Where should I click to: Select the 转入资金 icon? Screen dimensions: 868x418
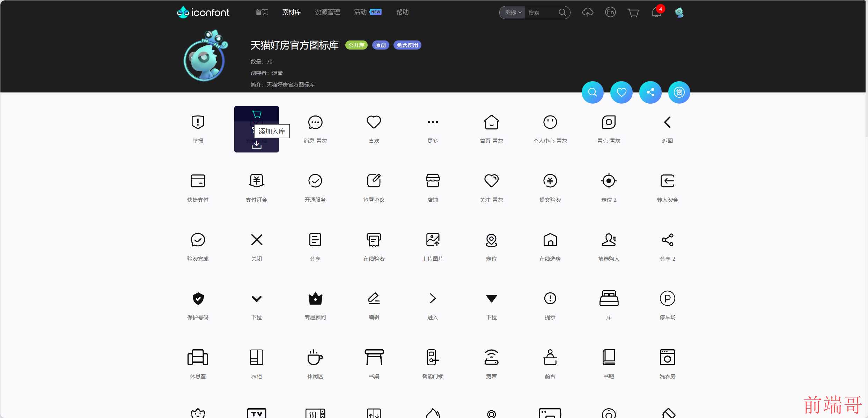tap(667, 181)
